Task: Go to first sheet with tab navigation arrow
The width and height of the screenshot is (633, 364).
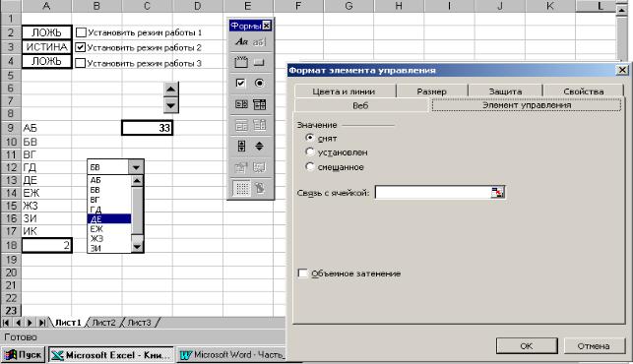Action: click(6, 323)
